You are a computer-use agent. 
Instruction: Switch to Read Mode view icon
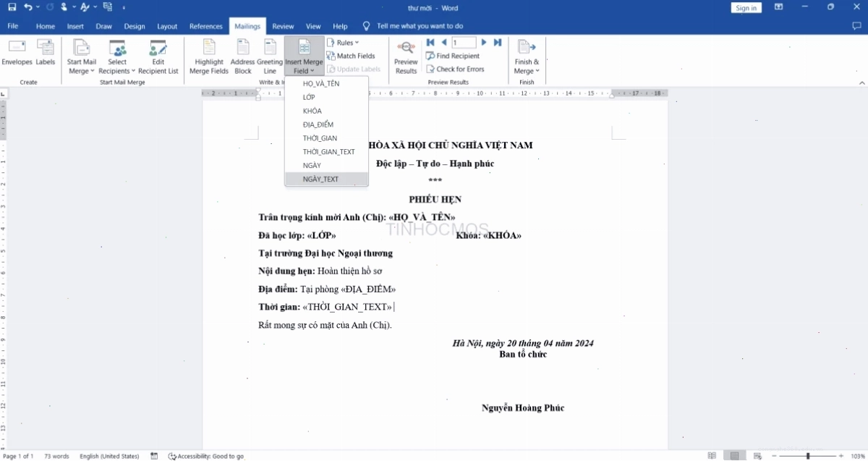click(712, 456)
